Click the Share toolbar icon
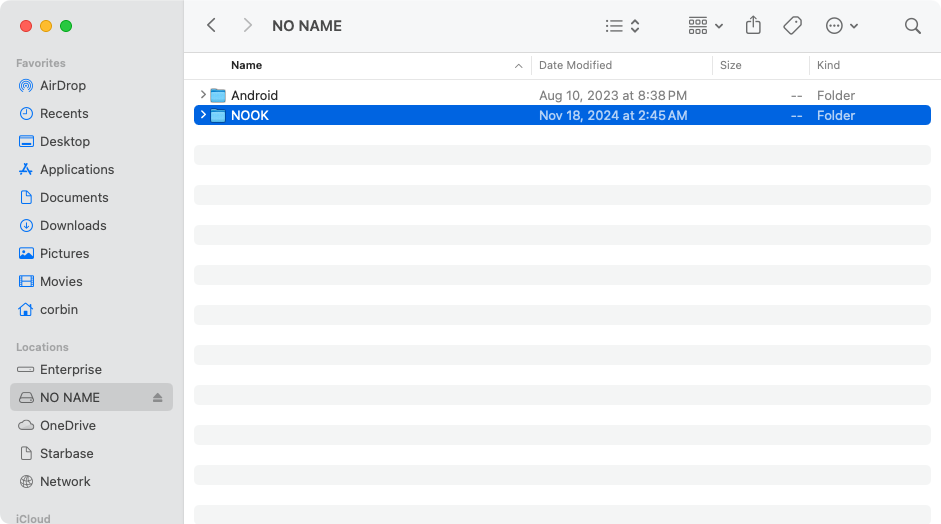The width and height of the screenshot is (941, 524). pos(753,25)
